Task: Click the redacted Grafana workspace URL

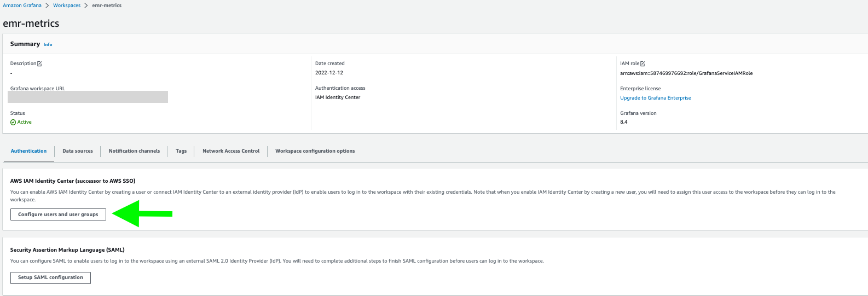Action: (88, 97)
